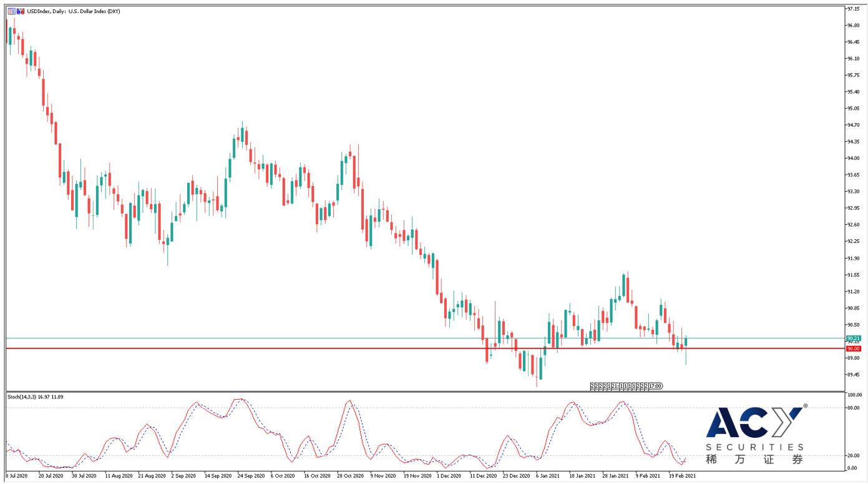Select the red horizontal line at 90.00
Image resolution: width=868 pixels, height=484 pixels.
[x=424, y=348]
